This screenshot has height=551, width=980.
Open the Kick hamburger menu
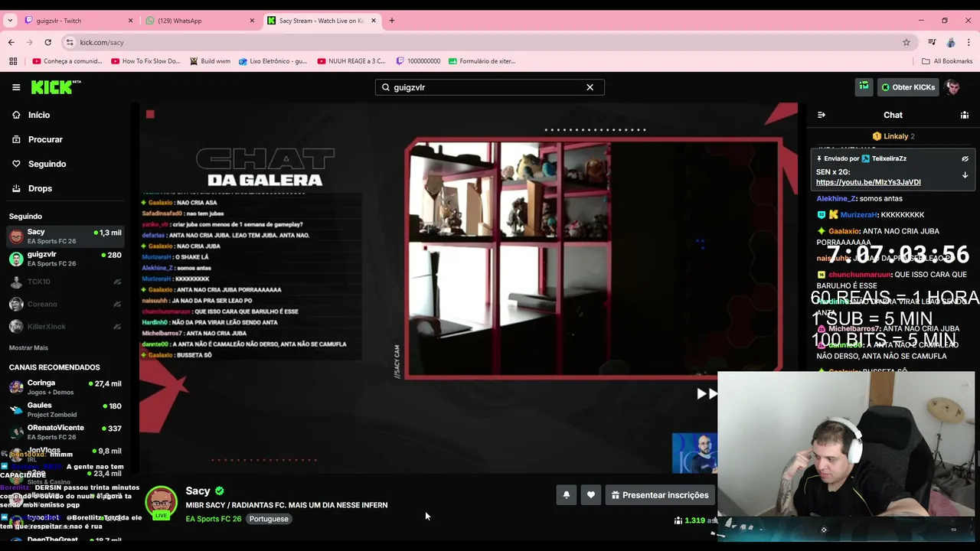[x=16, y=87]
